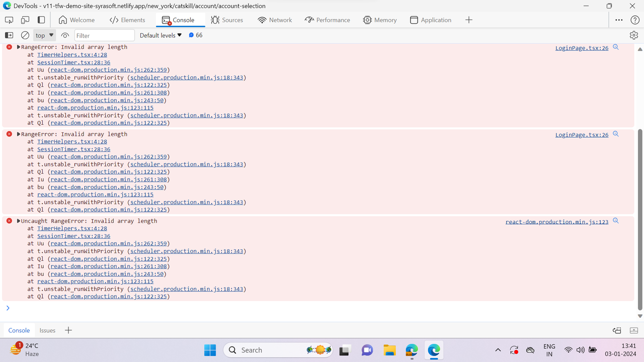The image size is (644, 362).
Task: Open the top frame context dropdown
Action: coord(44,35)
